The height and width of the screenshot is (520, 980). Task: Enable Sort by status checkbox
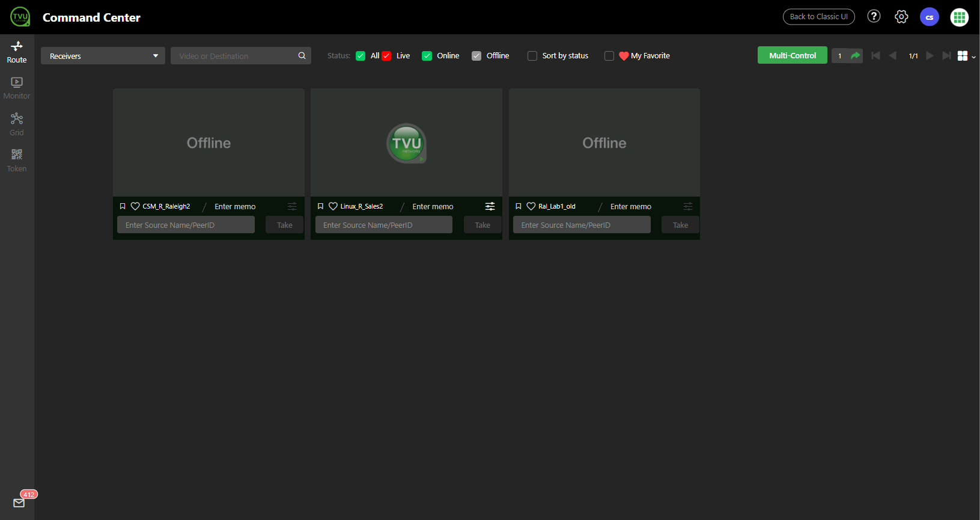(532, 56)
